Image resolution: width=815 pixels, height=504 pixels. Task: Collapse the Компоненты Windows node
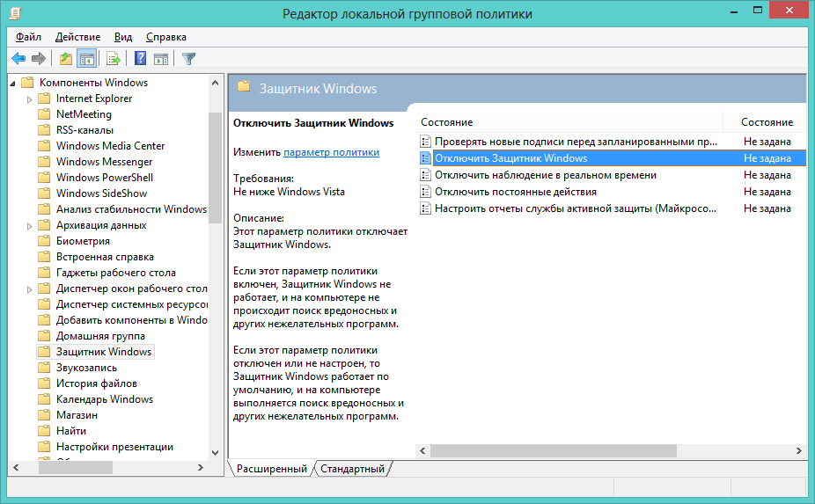(13, 83)
